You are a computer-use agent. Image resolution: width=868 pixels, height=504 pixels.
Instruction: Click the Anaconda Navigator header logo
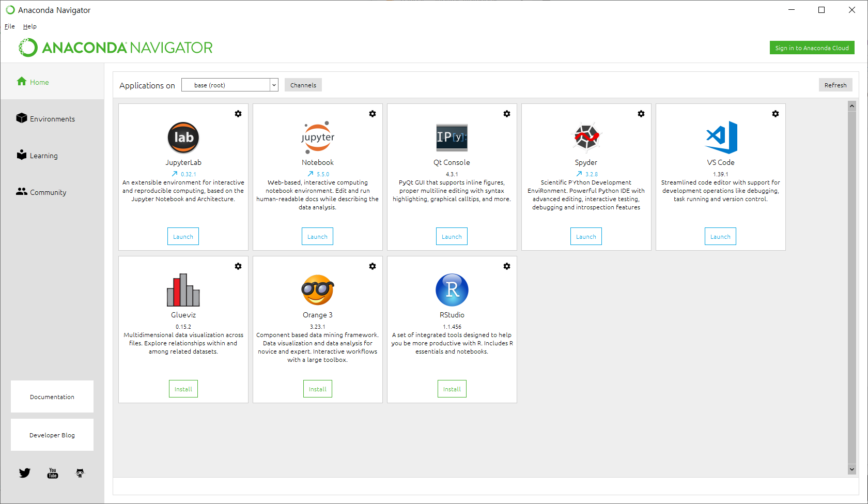pos(116,48)
